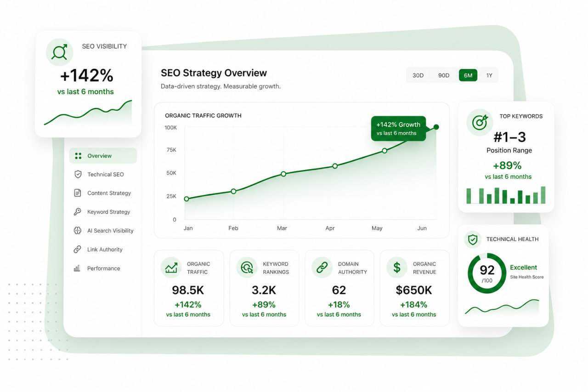
Task: Click the Technical Health sparkline
Action: tap(502, 307)
